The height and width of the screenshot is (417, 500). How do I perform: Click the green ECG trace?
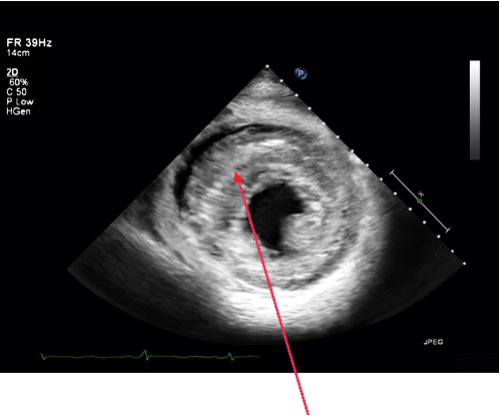pos(150,356)
